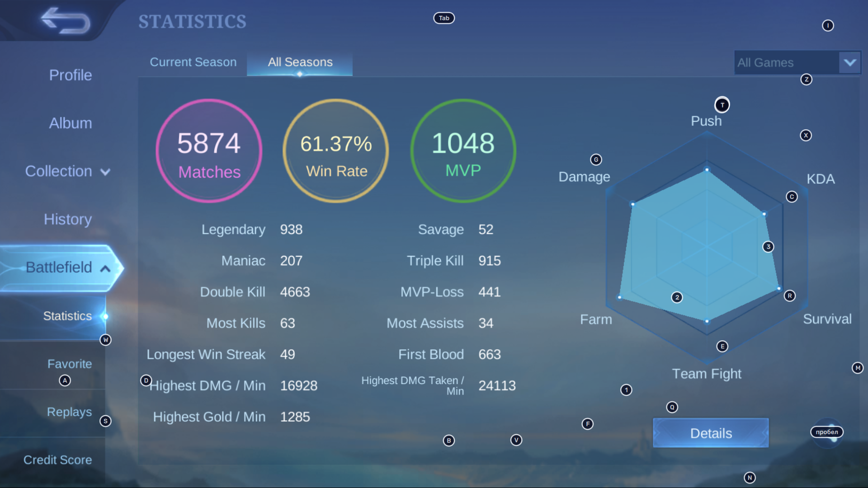Click the First Blood count 663
This screenshot has height=488, width=868.
(490, 354)
